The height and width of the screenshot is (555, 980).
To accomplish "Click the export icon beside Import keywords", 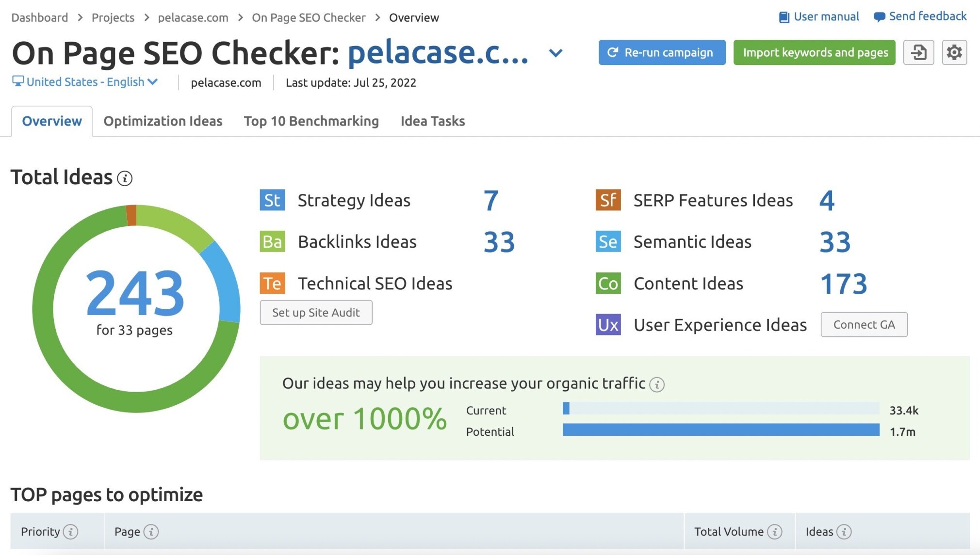I will pos(918,52).
